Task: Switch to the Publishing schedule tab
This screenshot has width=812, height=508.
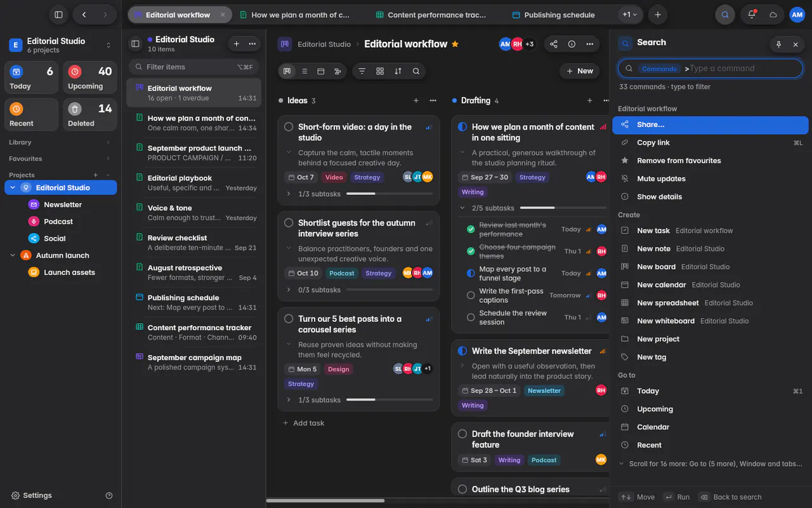Action: click(x=554, y=15)
